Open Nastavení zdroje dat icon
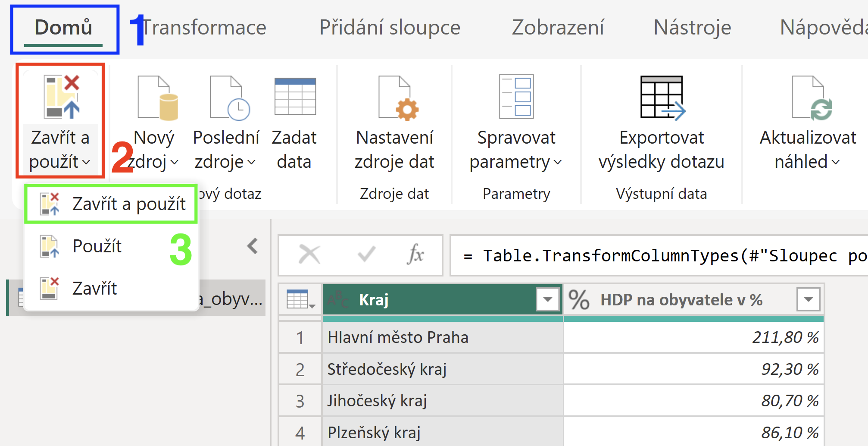 coord(399,97)
